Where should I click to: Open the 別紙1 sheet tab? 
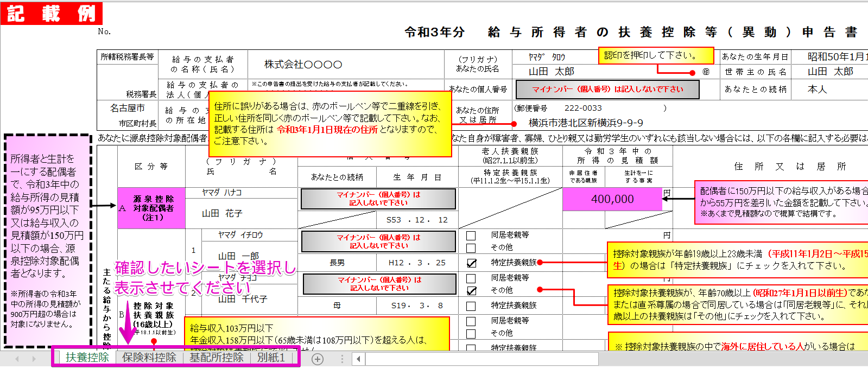pyautogui.click(x=271, y=358)
